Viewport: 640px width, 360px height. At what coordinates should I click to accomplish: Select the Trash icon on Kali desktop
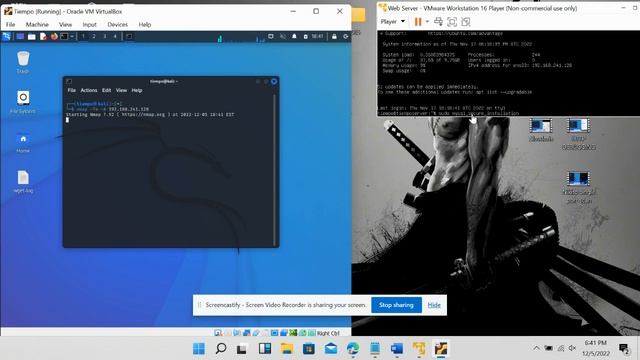[x=23, y=62]
